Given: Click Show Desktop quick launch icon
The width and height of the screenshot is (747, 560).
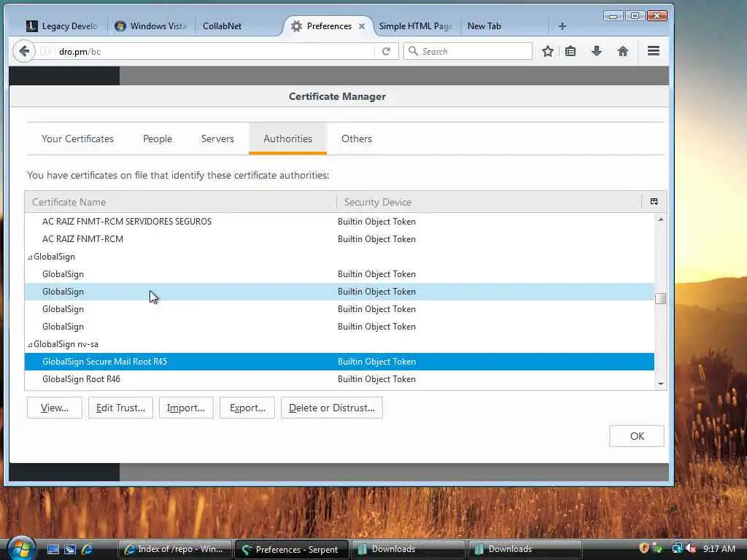Looking at the screenshot, I should [53, 549].
